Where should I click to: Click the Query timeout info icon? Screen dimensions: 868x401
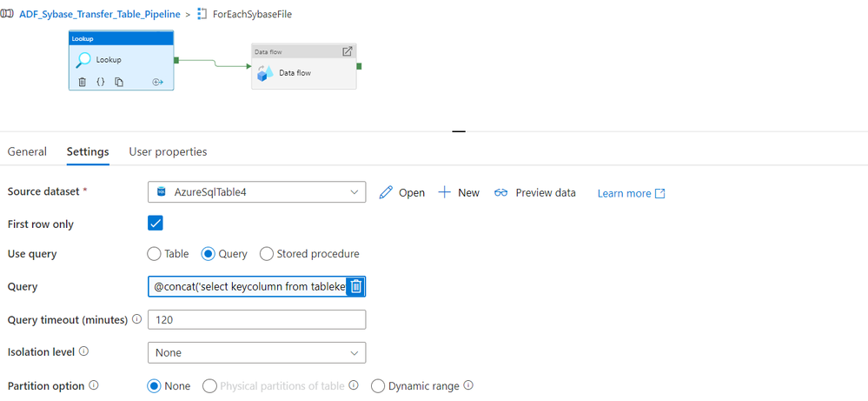[136, 320]
